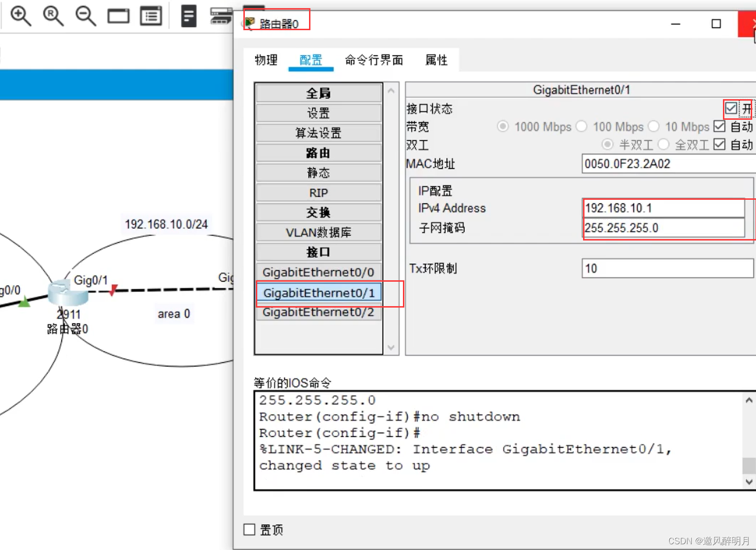Select interface GigabitEthernet0/0
Image resolution: width=756 pixels, height=550 pixels.
click(x=319, y=272)
